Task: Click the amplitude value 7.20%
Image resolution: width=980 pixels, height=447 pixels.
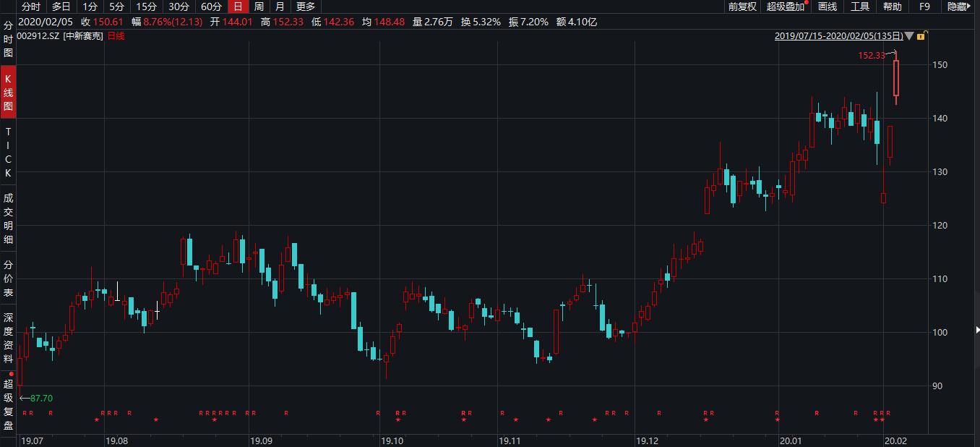Action: [535, 22]
